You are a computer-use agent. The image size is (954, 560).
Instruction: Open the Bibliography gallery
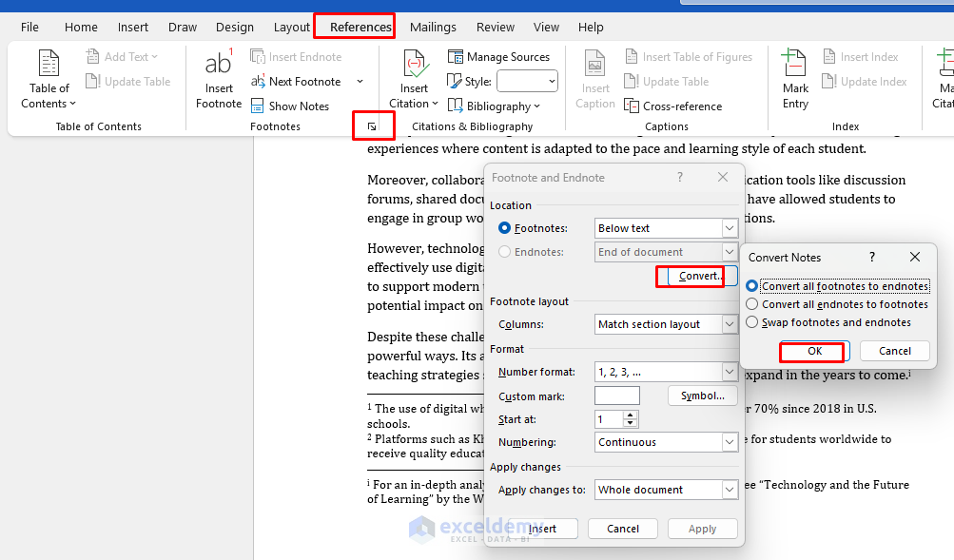click(494, 106)
